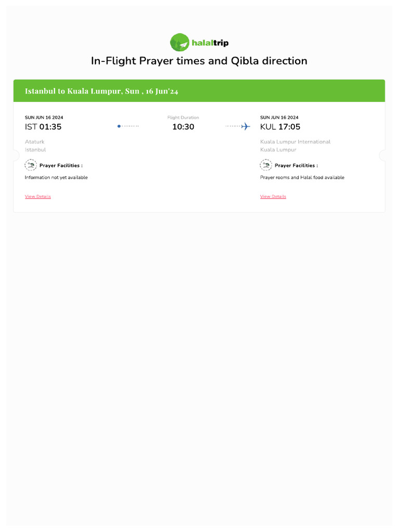
Task: Click the halaltrip brand name text
Action: coord(210,43)
